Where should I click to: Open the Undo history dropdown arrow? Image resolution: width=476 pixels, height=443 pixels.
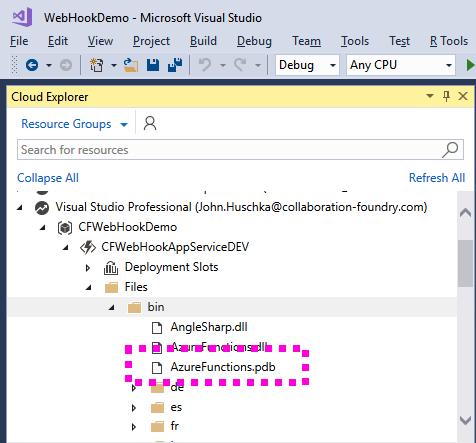(223, 65)
